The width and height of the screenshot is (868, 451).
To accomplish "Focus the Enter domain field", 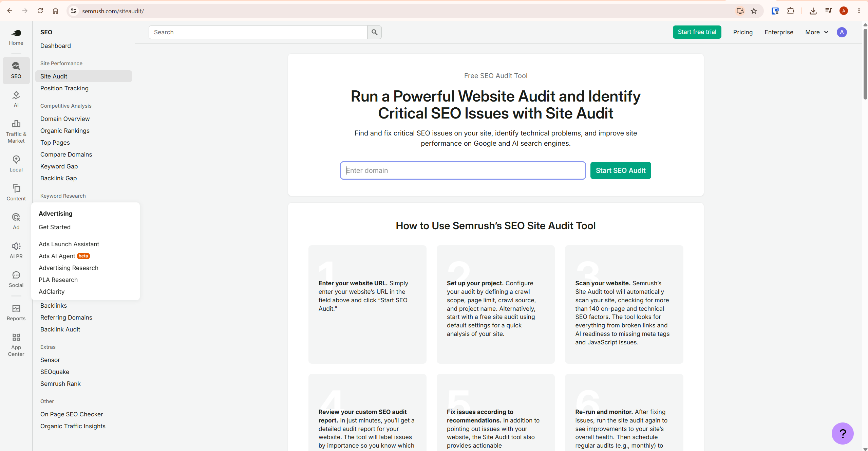I will point(463,170).
